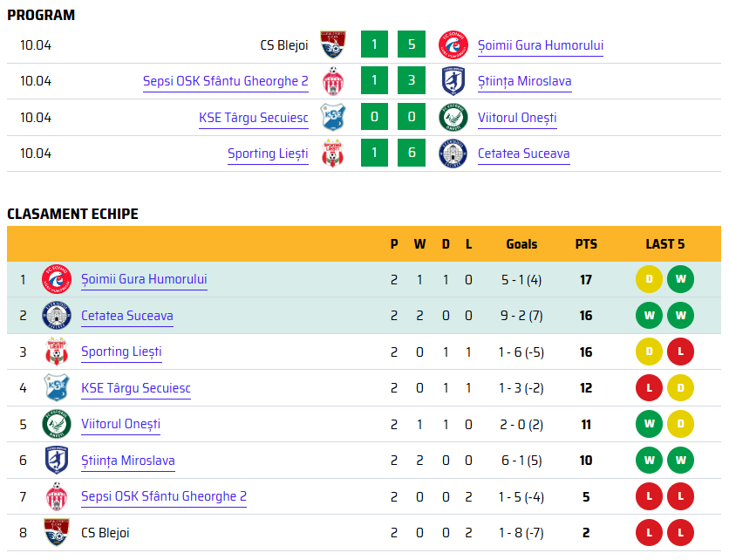The width and height of the screenshot is (729, 560).
Task: Open the Șoimii Gura Humorului link in the standings
Action: click(x=144, y=279)
